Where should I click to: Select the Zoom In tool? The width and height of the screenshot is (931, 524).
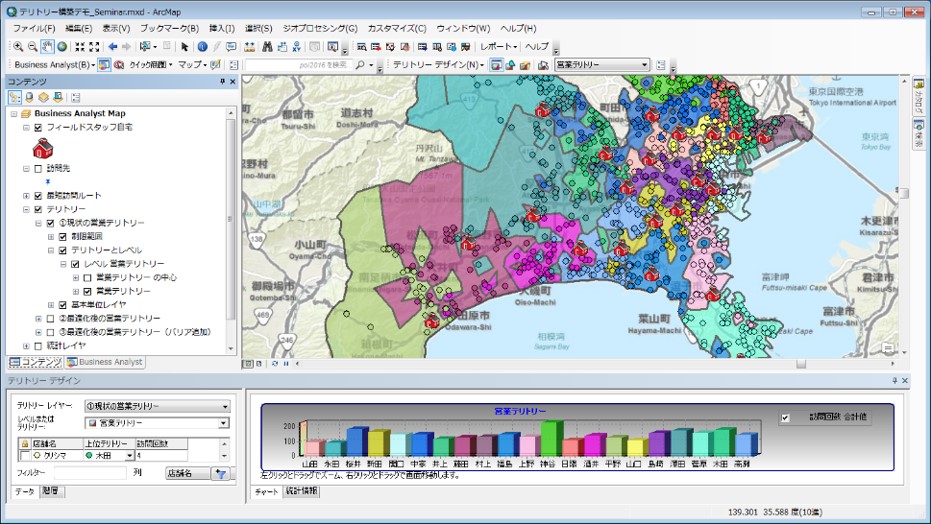point(18,47)
